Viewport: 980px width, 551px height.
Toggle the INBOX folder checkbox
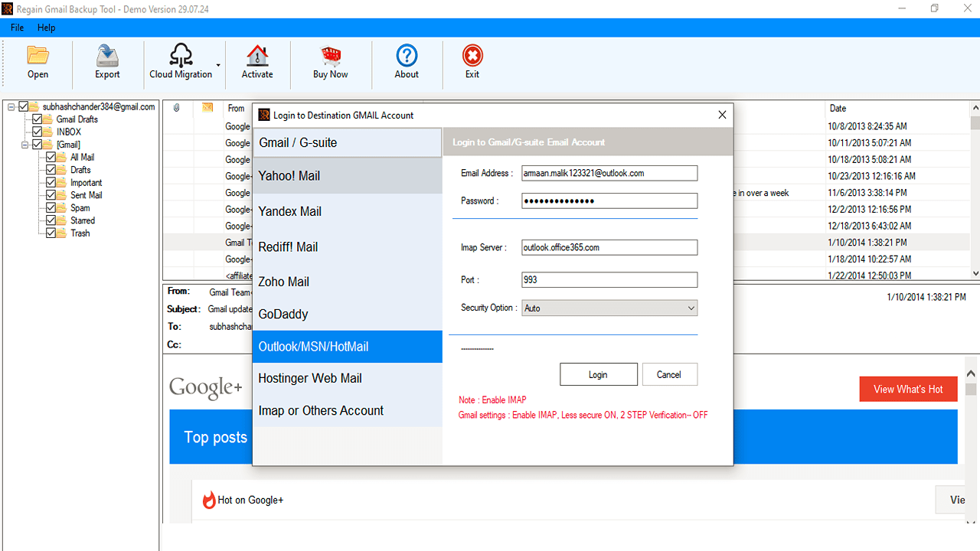38,132
